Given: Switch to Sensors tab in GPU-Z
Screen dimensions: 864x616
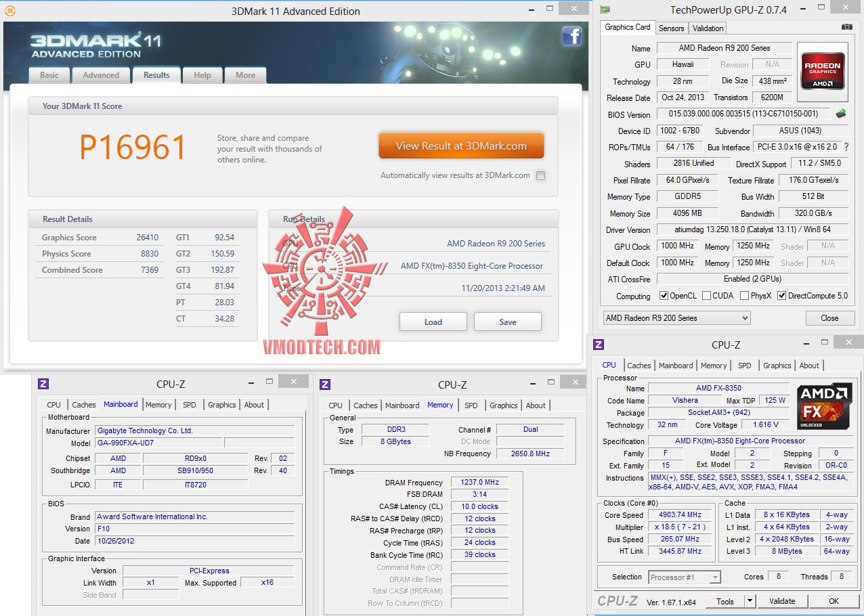Looking at the screenshot, I should click(672, 28).
